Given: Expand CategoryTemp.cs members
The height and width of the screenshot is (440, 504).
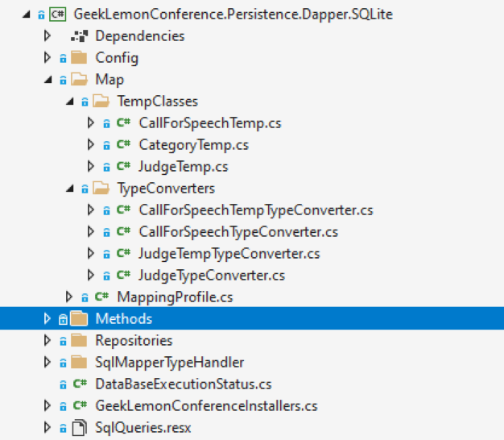Looking at the screenshot, I should click(x=91, y=144).
